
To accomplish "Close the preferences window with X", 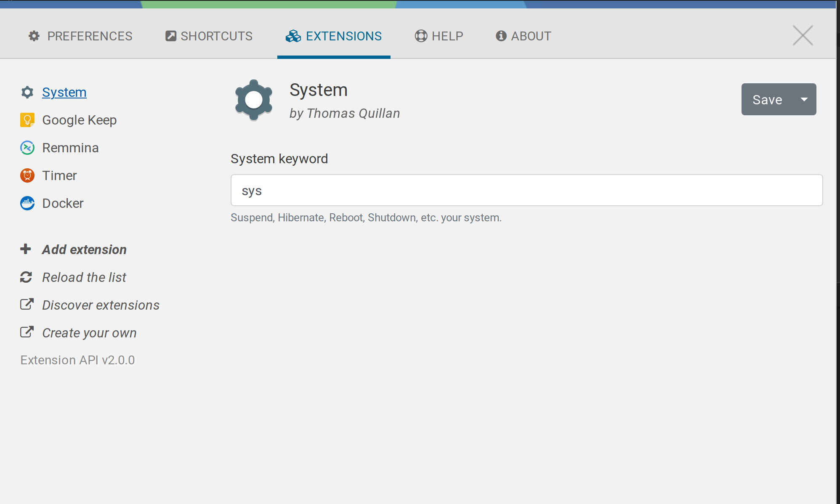I will click(803, 35).
